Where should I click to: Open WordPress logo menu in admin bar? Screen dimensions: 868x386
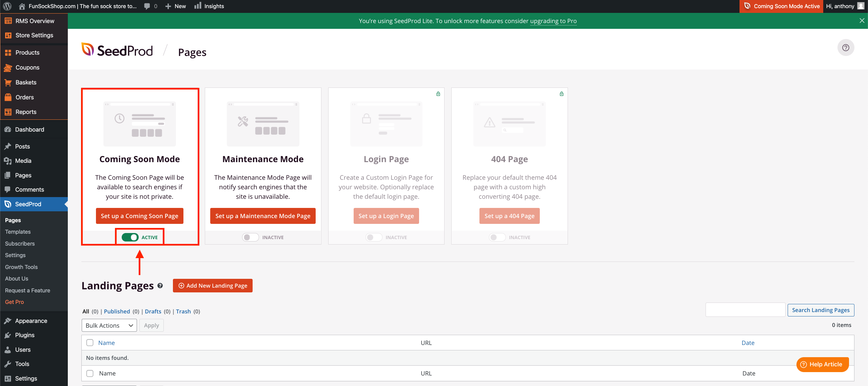tap(7, 6)
